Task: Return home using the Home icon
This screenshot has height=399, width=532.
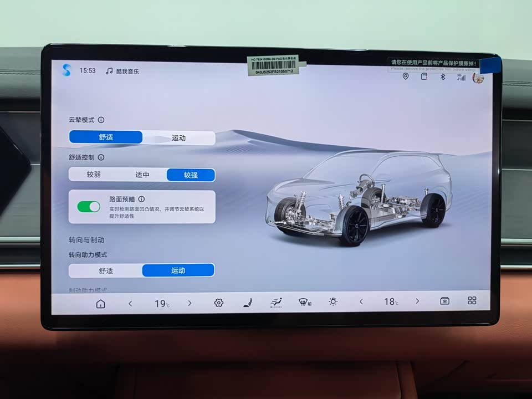Action: [101, 304]
